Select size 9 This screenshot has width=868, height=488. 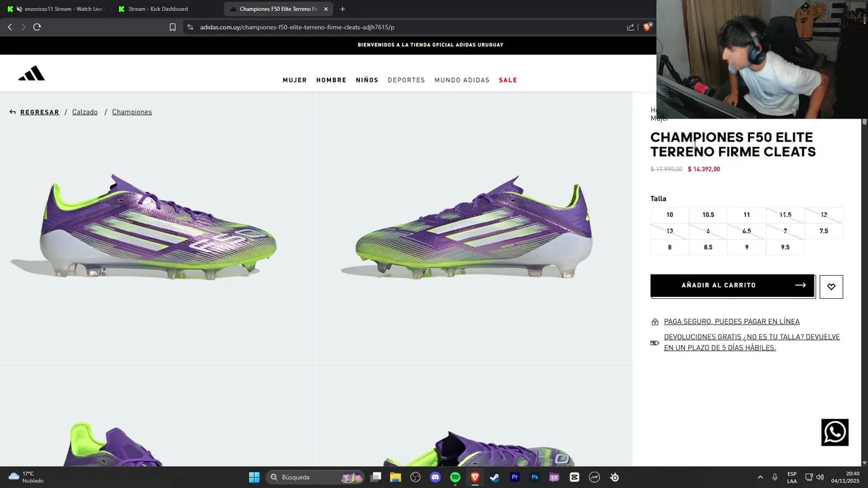[x=747, y=247]
